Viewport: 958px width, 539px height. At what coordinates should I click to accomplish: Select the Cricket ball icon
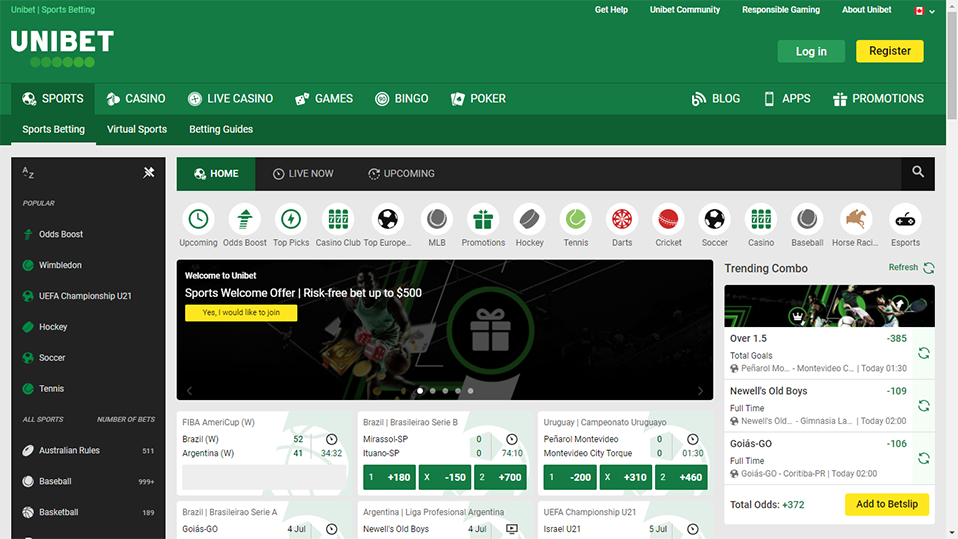[x=668, y=219]
